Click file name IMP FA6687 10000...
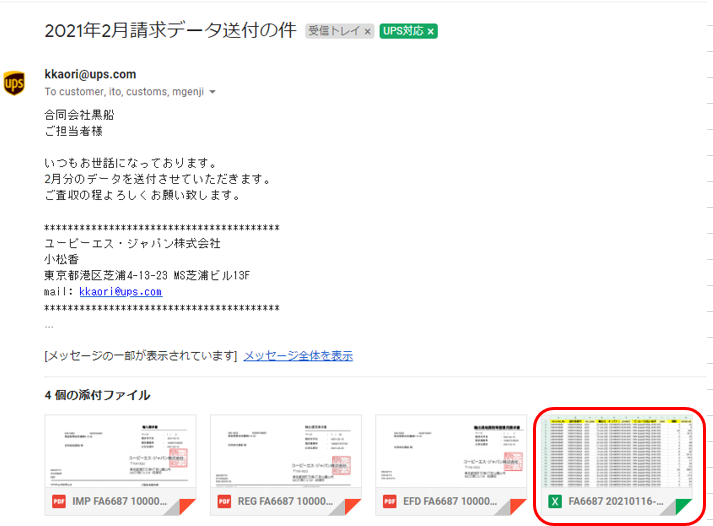This screenshot has width=713, height=526. (120, 501)
